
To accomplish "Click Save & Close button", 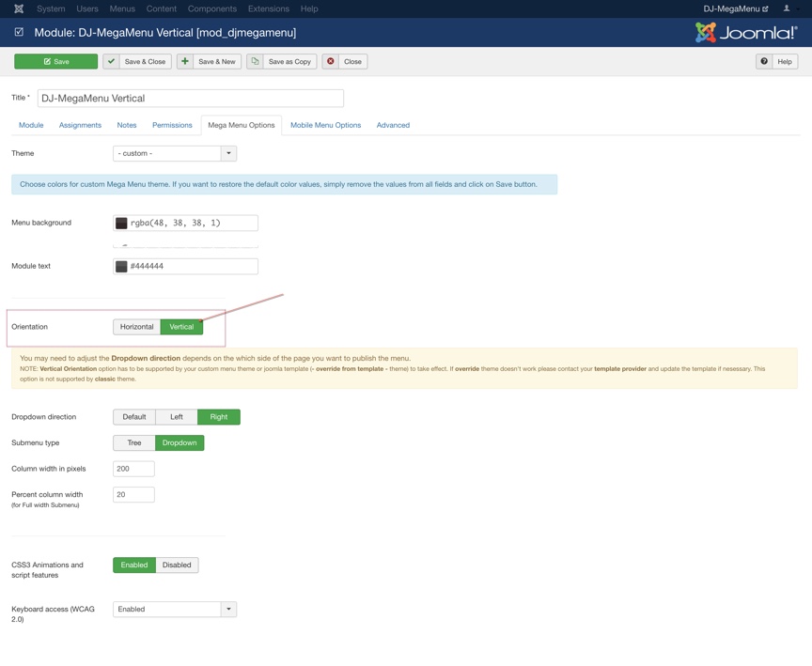I will click(x=137, y=61).
